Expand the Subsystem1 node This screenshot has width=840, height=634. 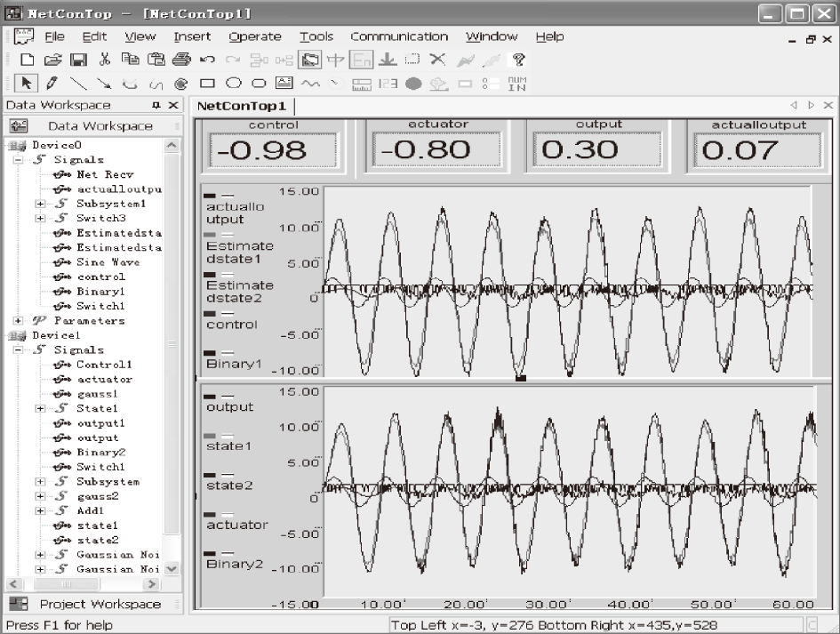click(x=40, y=204)
